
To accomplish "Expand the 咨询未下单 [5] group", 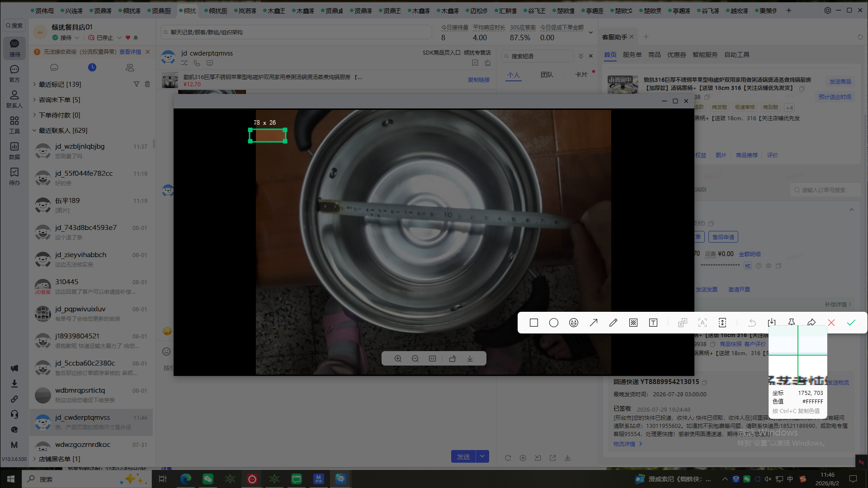I will tap(34, 99).
